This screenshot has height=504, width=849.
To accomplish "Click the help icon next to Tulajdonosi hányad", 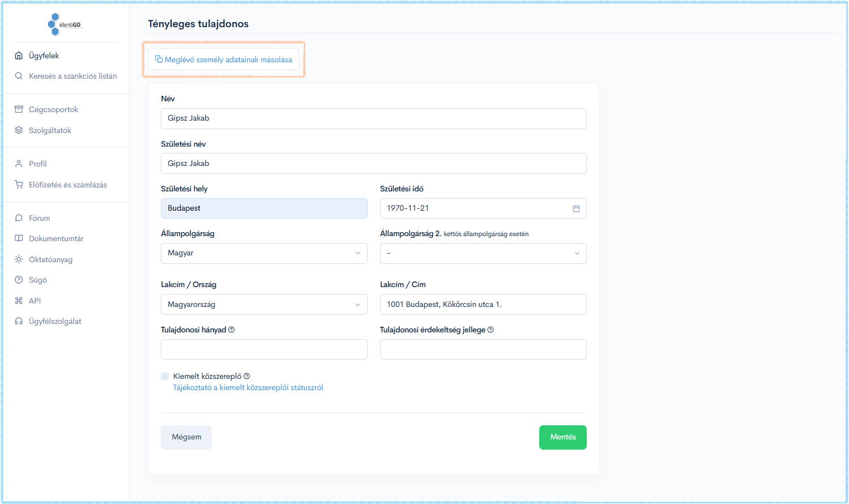I will tap(232, 330).
